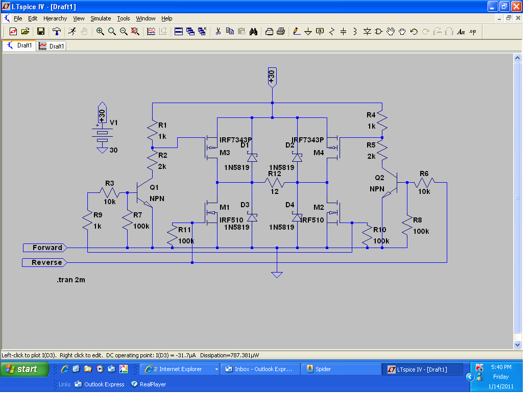Viewport: 532px width, 393px height.
Task: Click the SPICE directive '.op' icon
Action: 473,32
